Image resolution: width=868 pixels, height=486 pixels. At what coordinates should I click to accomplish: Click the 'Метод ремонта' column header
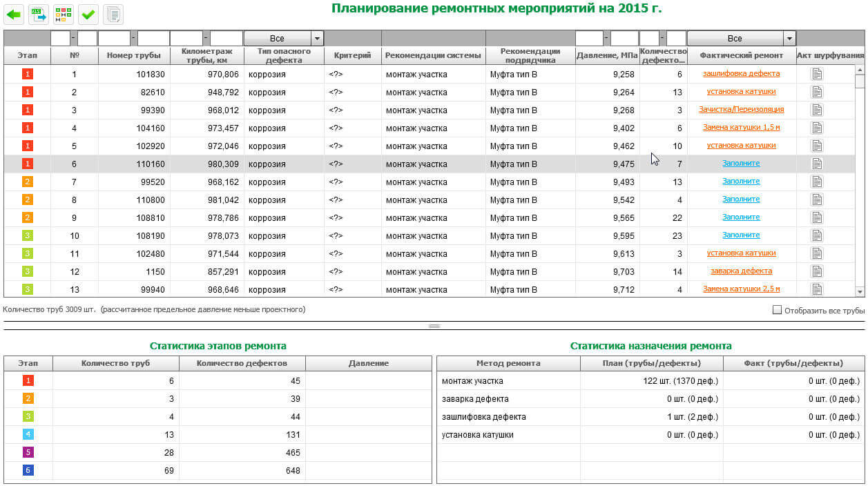coord(508,363)
